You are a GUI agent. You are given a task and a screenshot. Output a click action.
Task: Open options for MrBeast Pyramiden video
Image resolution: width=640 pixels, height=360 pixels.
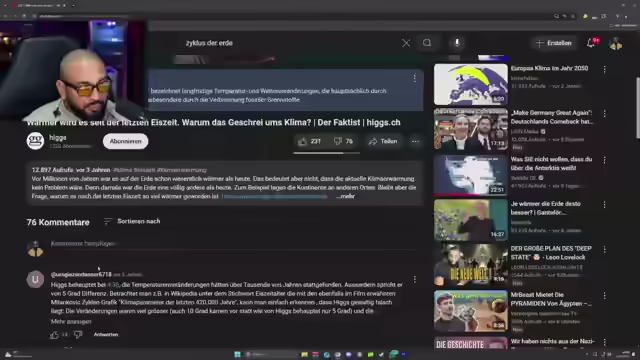pyautogui.click(x=604, y=296)
